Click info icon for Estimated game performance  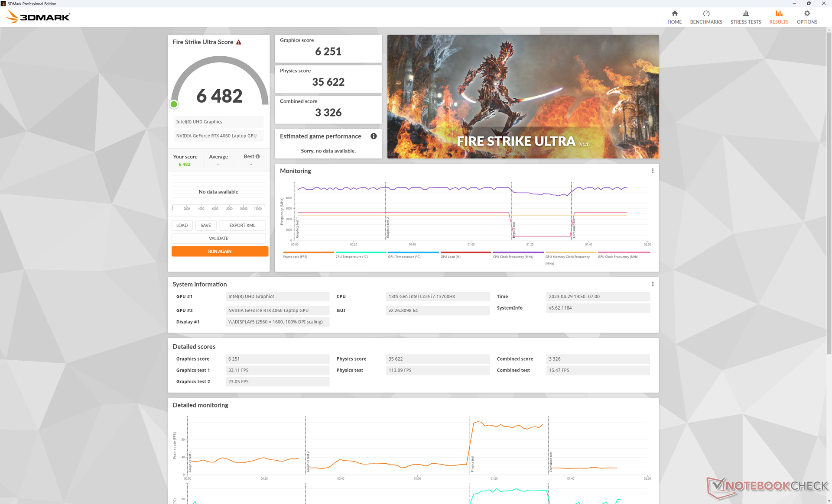374,136
